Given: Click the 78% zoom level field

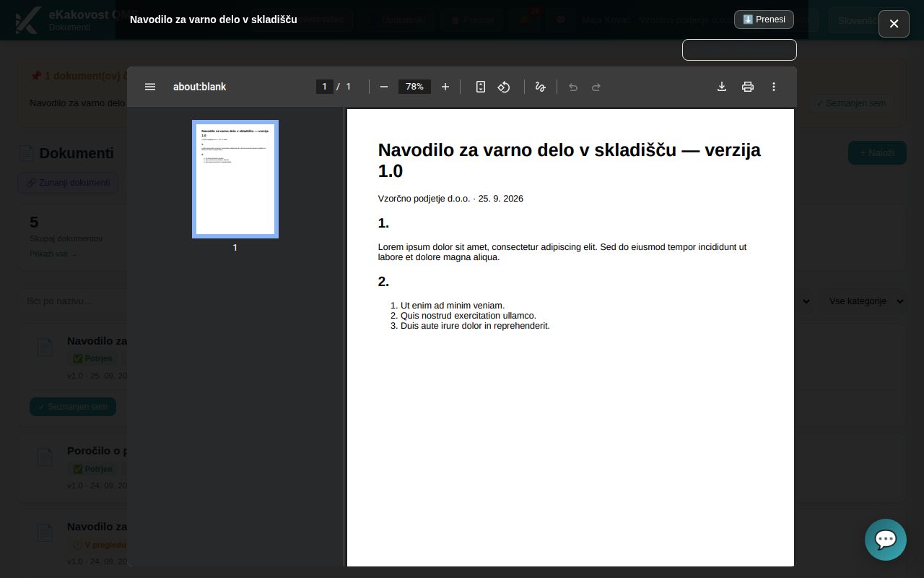Looking at the screenshot, I should [x=414, y=87].
